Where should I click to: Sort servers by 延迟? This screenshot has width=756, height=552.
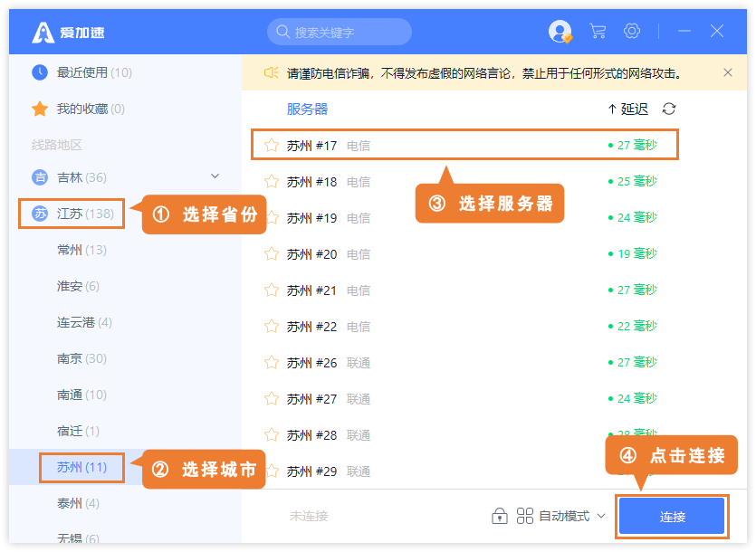coord(628,109)
